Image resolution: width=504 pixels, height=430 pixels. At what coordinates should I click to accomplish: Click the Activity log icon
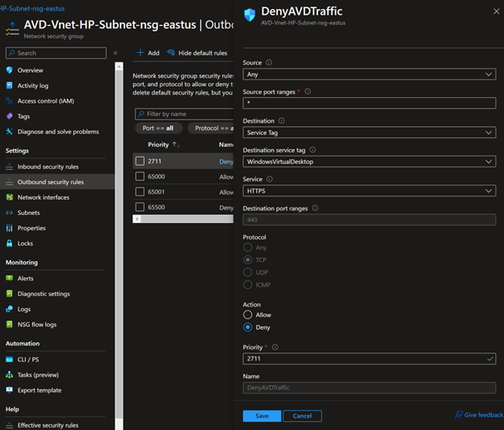click(x=10, y=86)
